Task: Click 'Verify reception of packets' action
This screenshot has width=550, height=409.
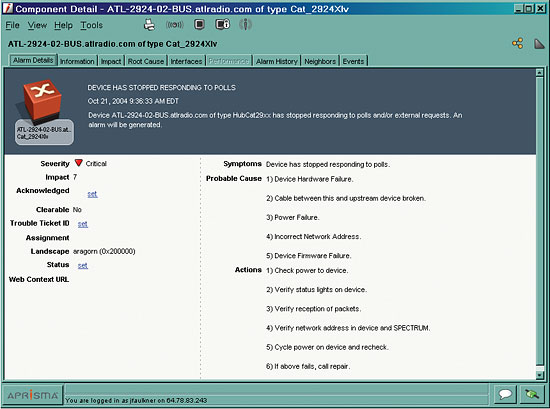Action: click(314, 309)
